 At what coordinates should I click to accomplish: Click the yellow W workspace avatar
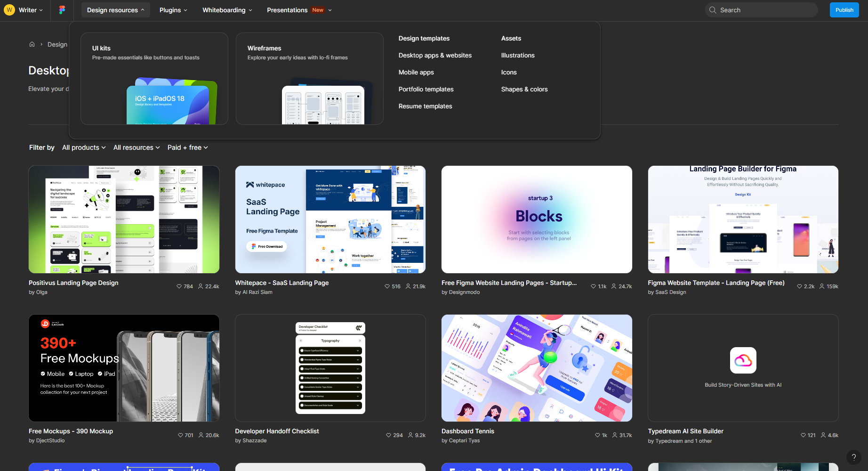[9, 10]
